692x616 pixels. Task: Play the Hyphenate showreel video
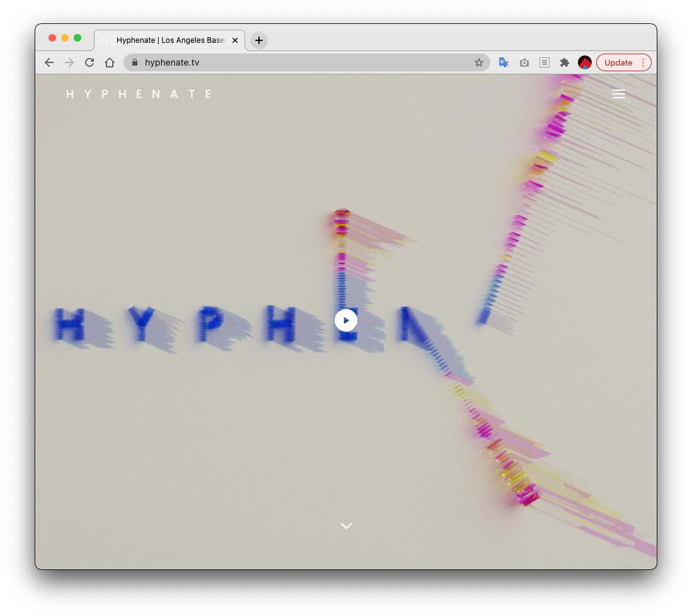click(x=346, y=320)
